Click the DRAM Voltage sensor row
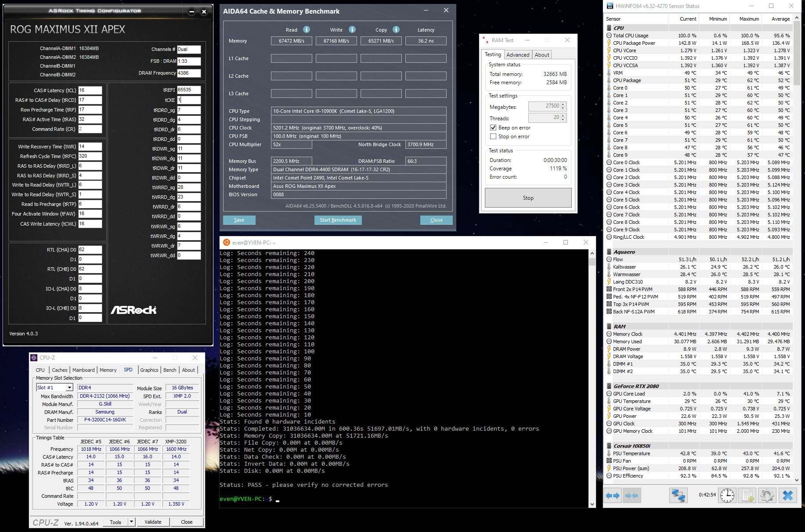 click(x=699, y=356)
